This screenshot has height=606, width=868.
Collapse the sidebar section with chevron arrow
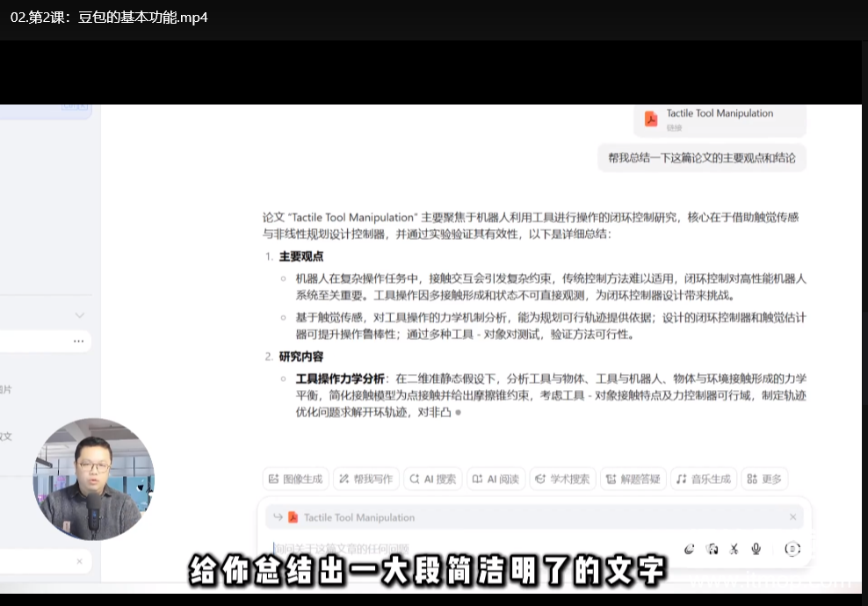(79, 315)
